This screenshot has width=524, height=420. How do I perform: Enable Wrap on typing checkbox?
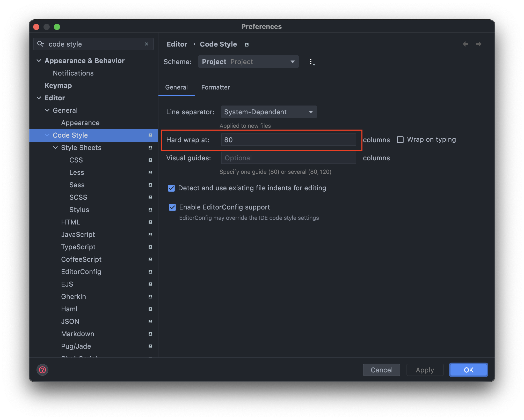(400, 140)
